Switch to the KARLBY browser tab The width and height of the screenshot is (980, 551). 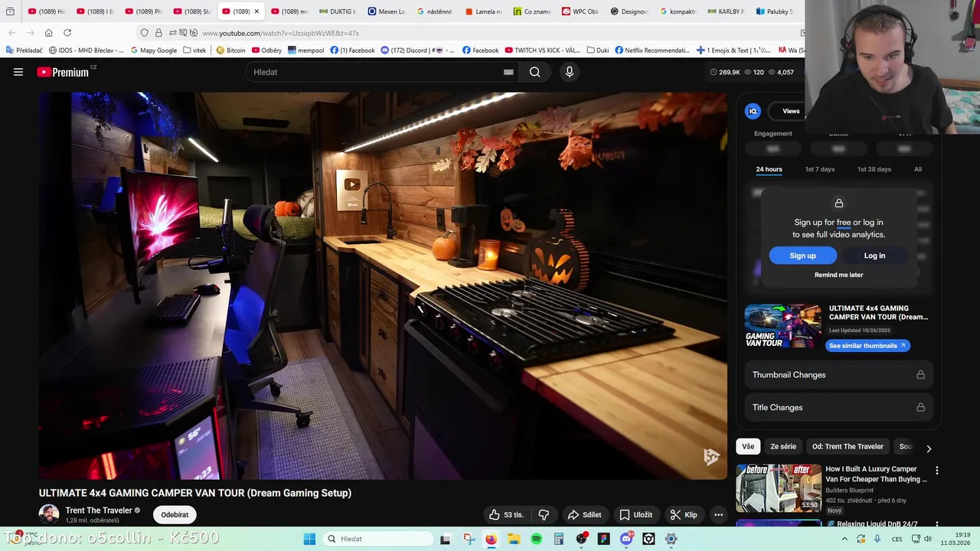[726, 11]
